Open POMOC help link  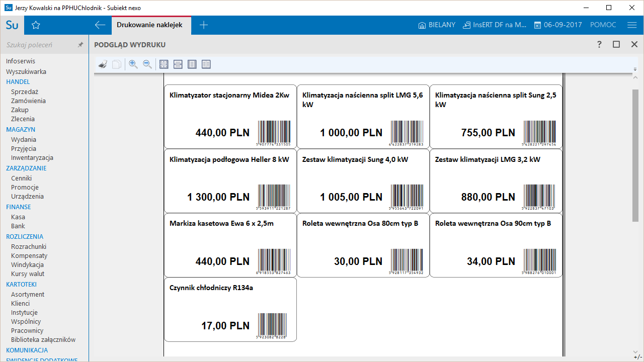click(x=603, y=25)
